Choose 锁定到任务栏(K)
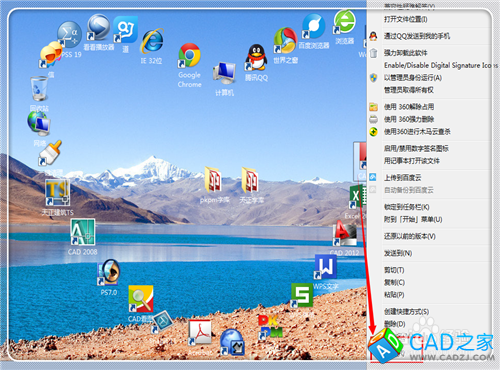Image resolution: width=500 pixels, height=370 pixels. tap(407, 207)
